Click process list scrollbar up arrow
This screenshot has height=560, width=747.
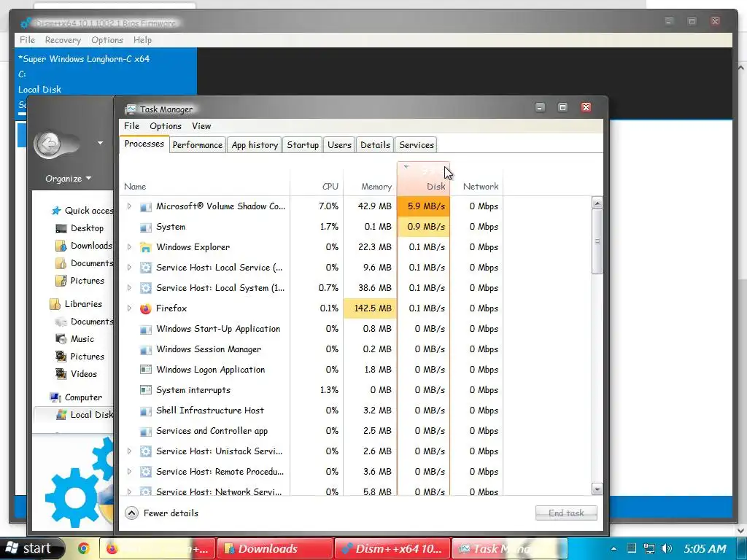(597, 203)
